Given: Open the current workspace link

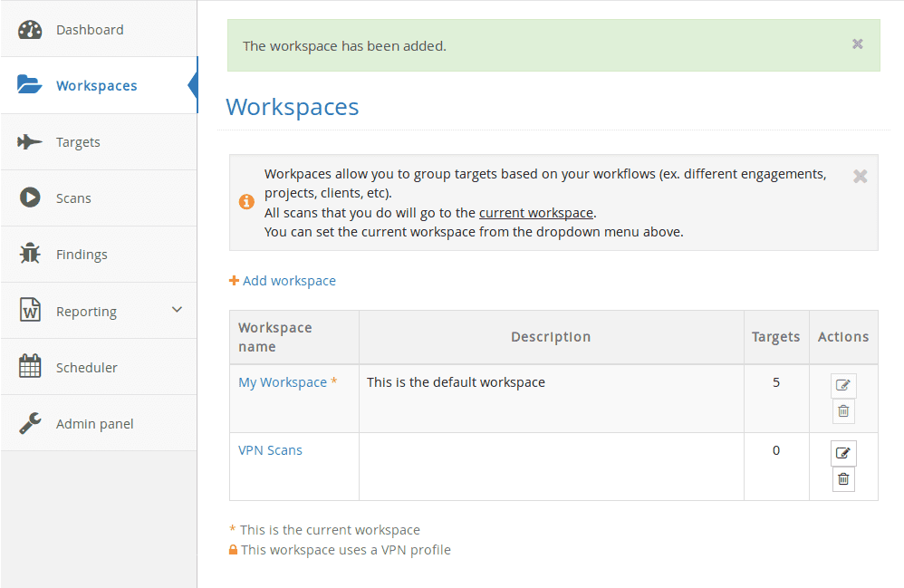Looking at the screenshot, I should pos(535,212).
